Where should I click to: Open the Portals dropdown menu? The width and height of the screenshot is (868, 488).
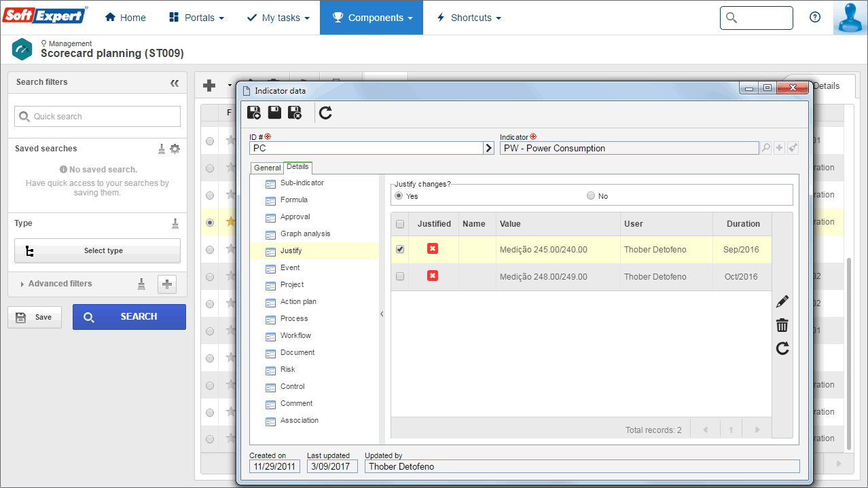196,18
